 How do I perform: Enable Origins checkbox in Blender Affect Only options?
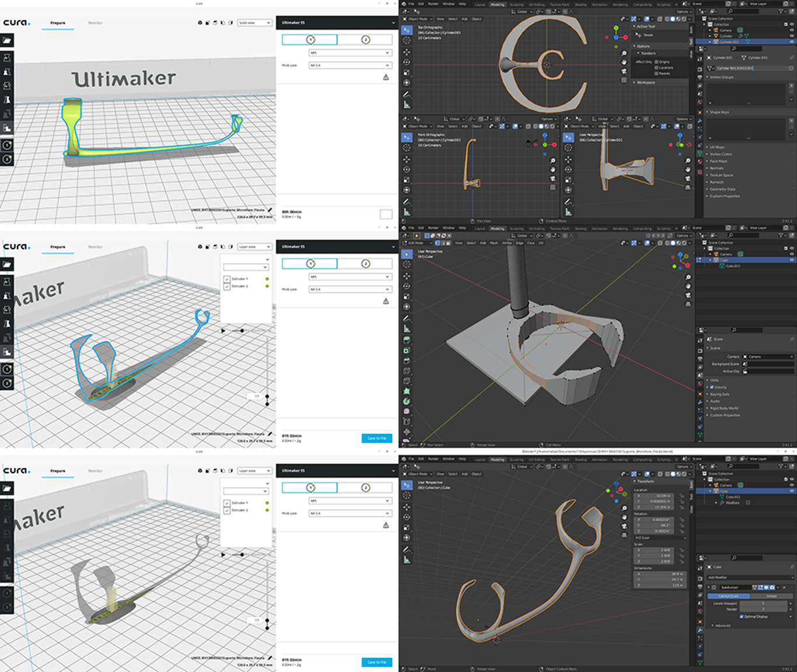pos(656,62)
